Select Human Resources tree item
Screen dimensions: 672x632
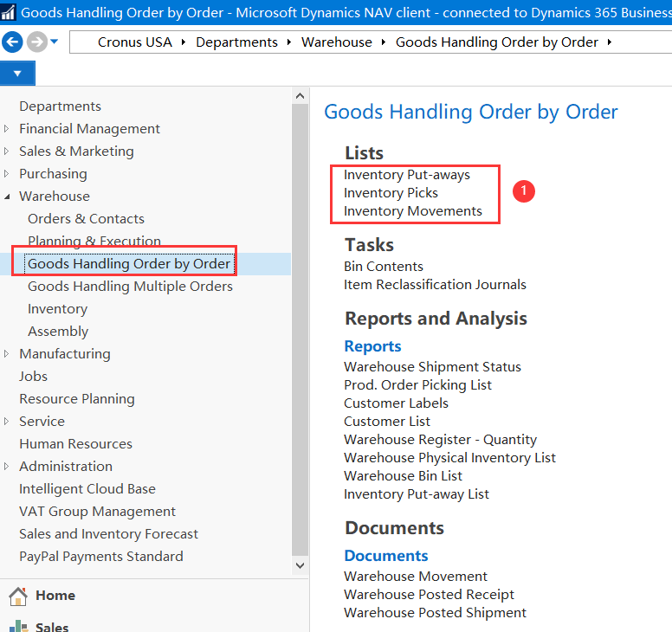pos(75,443)
